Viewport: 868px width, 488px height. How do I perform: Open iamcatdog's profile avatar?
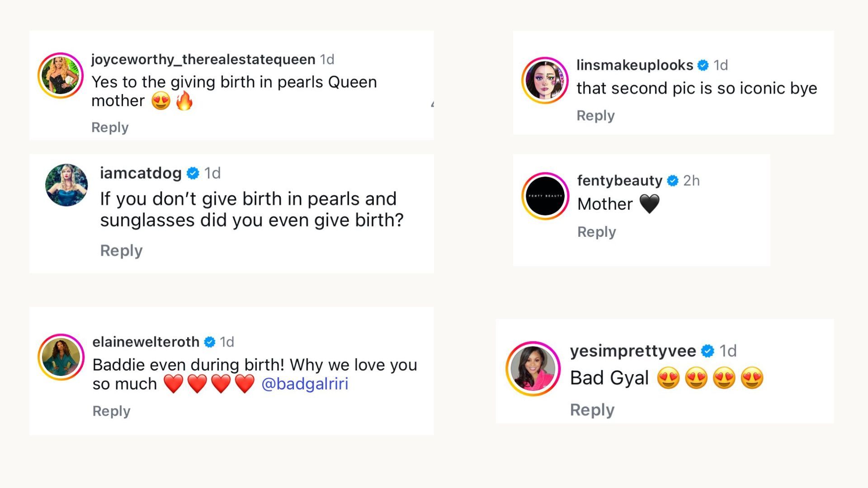(66, 185)
